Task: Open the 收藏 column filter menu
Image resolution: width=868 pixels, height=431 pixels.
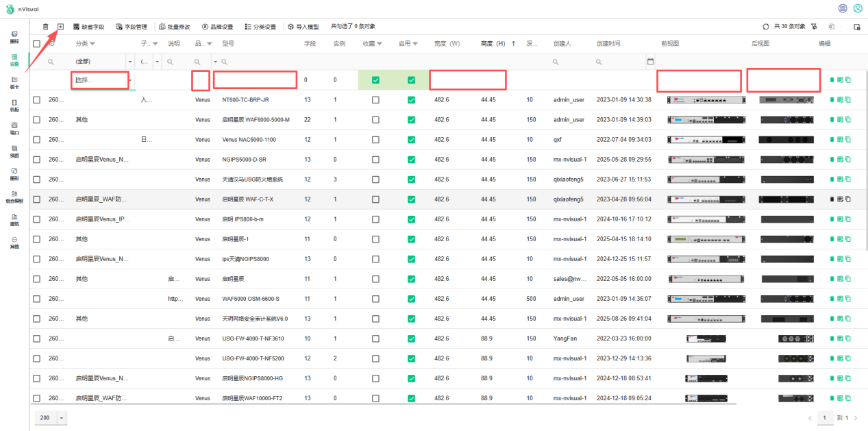Action: (380, 44)
